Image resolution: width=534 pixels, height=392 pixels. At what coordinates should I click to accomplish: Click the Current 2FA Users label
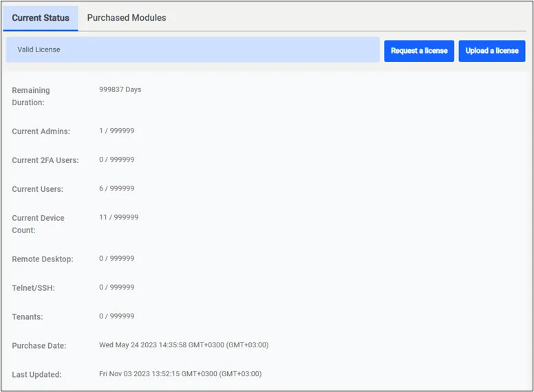click(x=45, y=160)
